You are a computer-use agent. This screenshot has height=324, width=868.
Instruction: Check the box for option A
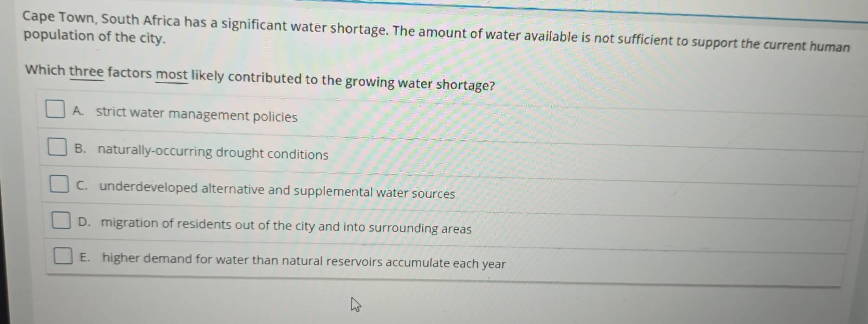(x=55, y=109)
